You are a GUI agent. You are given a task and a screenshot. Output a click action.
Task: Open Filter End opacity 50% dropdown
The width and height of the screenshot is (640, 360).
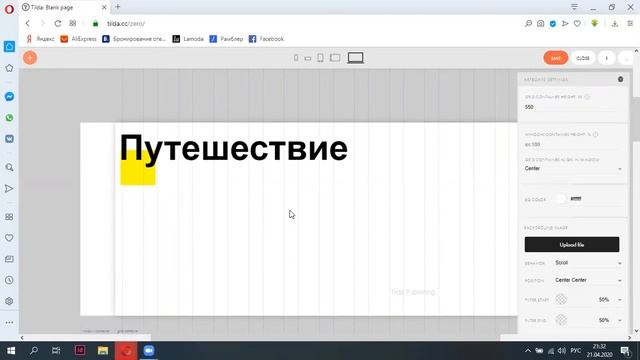click(610, 320)
